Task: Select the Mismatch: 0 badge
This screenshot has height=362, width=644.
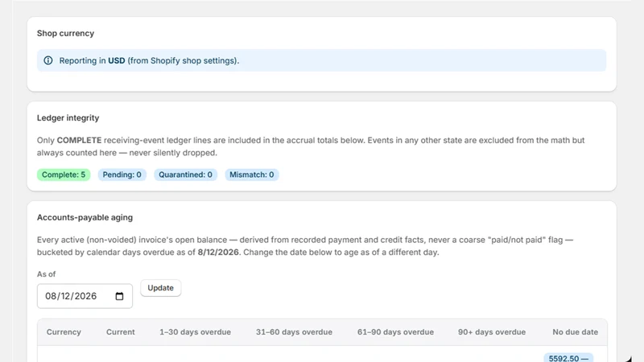Action: (252, 175)
